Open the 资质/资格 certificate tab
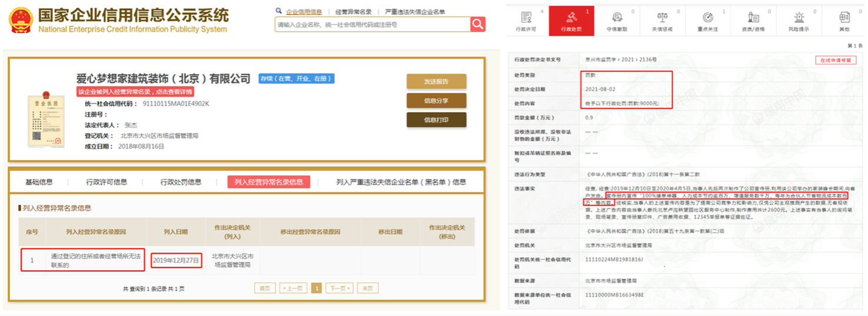This screenshot has width=868, height=316. pos(753,21)
